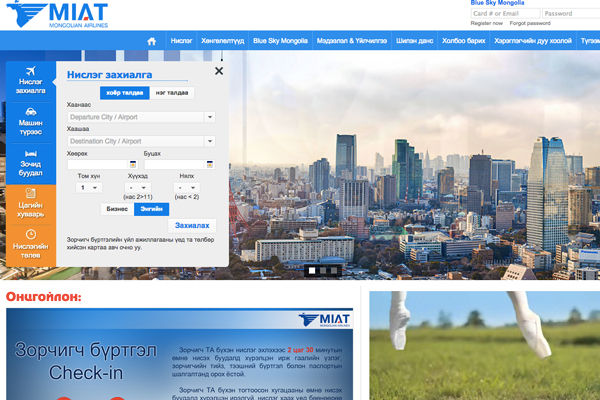Open the Зочид буудал hotel icon
The width and height of the screenshot is (600, 400).
click(x=31, y=153)
